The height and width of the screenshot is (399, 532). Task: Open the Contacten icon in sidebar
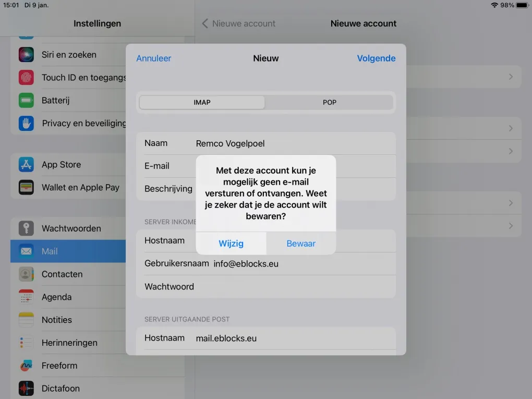(26, 274)
